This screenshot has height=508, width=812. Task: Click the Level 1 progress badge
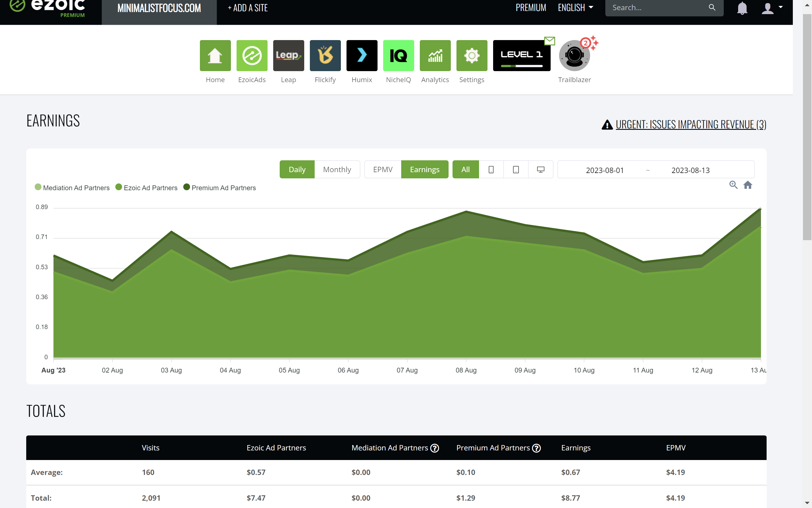(x=521, y=55)
